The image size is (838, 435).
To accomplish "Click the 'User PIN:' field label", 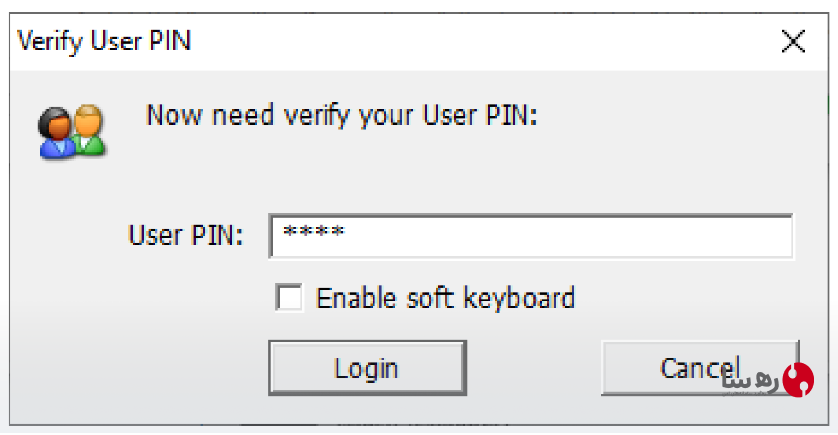I will tap(185, 235).
